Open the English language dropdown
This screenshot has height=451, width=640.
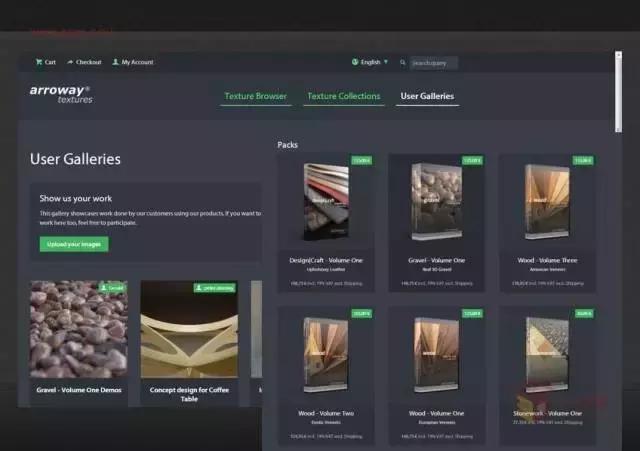pos(370,62)
